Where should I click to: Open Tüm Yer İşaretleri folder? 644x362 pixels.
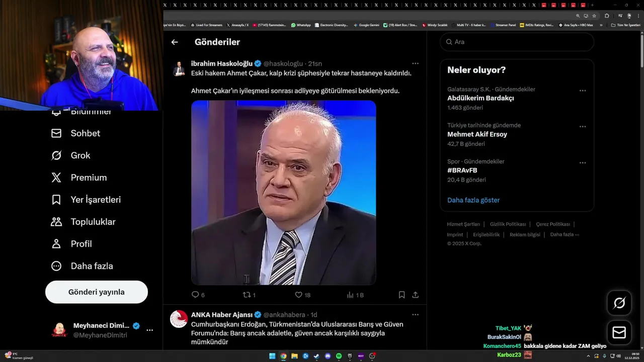(x=625, y=25)
